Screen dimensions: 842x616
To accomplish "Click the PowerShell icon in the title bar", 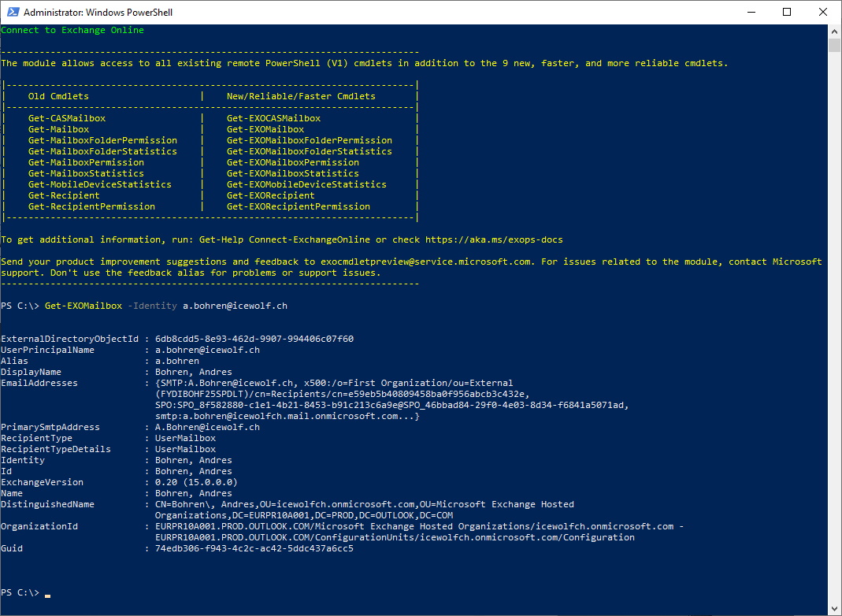I will coord(13,12).
